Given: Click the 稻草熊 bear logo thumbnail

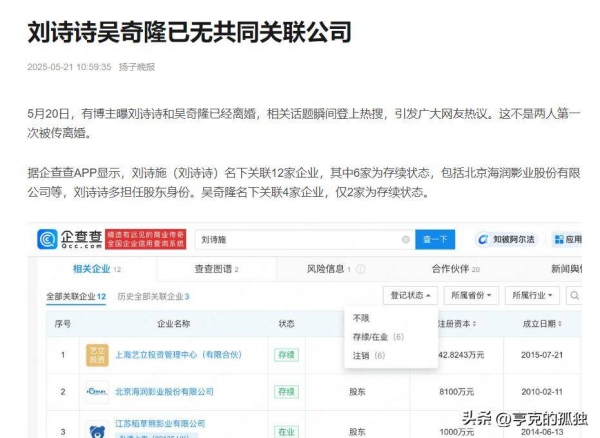Looking at the screenshot, I should [x=97, y=431].
